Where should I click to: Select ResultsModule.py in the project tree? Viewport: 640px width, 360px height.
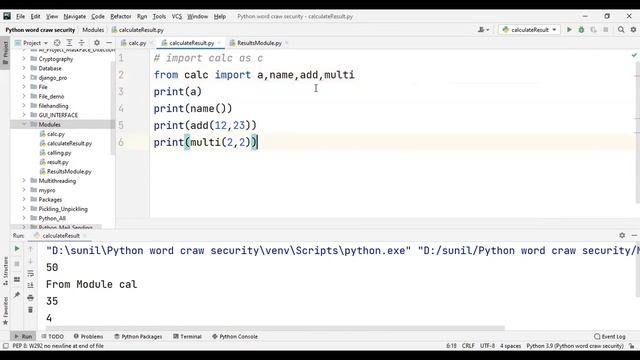coord(69,171)
